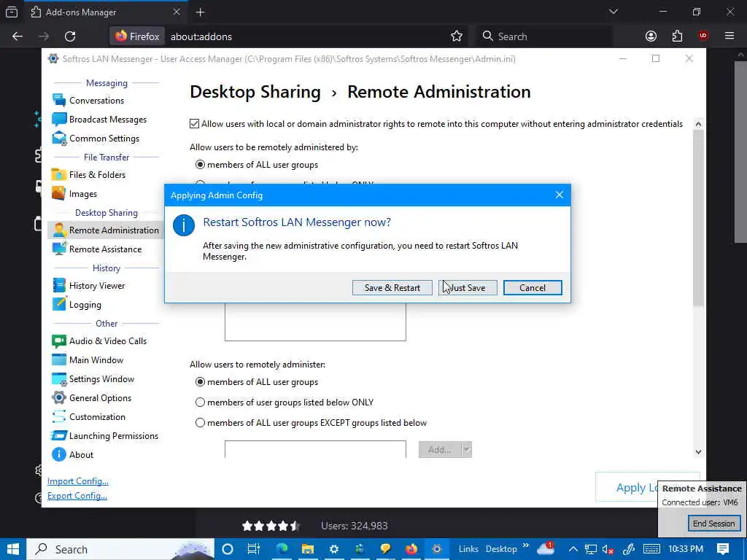Reload the Firefox page
747x560 pixels.
pos(70,36)
